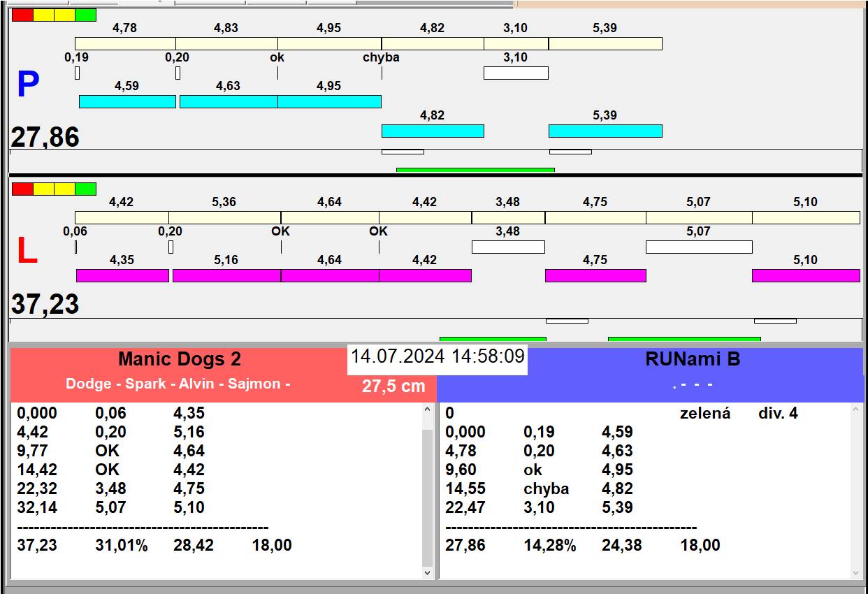This screenshot has height=594, width=868.
Task: Select the blue P lane letter
Action: click(28, 85)
